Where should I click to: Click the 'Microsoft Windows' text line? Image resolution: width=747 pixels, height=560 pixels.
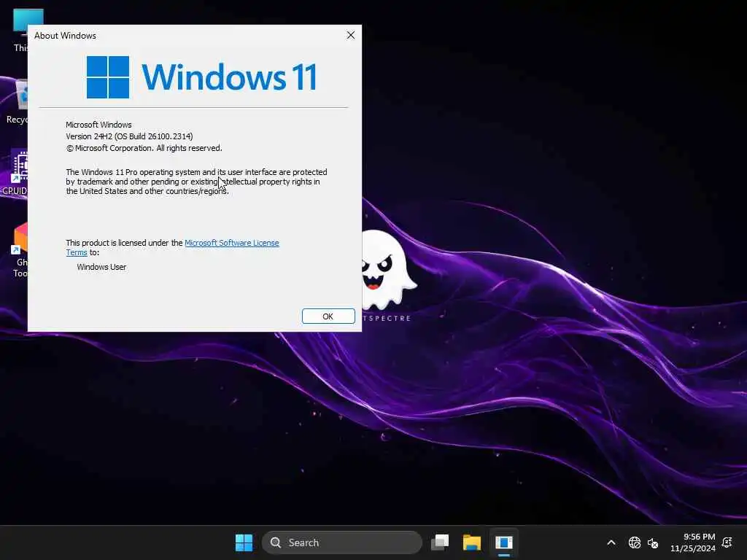tap(98, 125)
